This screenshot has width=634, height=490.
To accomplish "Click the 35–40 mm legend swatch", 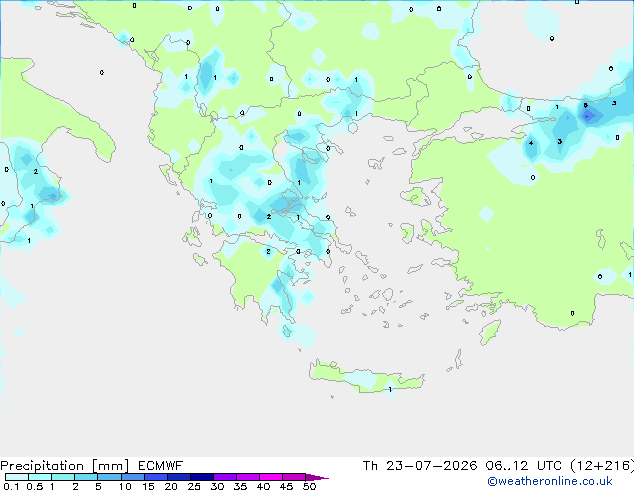I will click(x=247, y=477).
